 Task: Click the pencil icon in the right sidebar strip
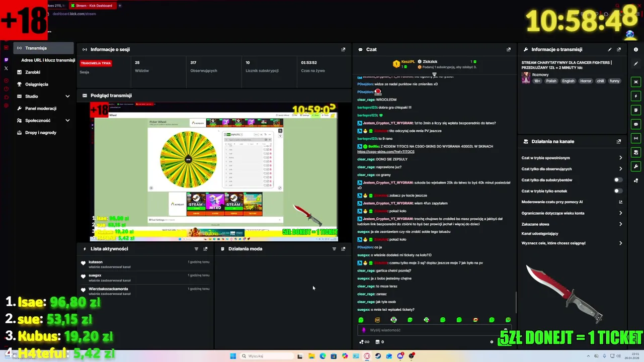coord(636,63)
